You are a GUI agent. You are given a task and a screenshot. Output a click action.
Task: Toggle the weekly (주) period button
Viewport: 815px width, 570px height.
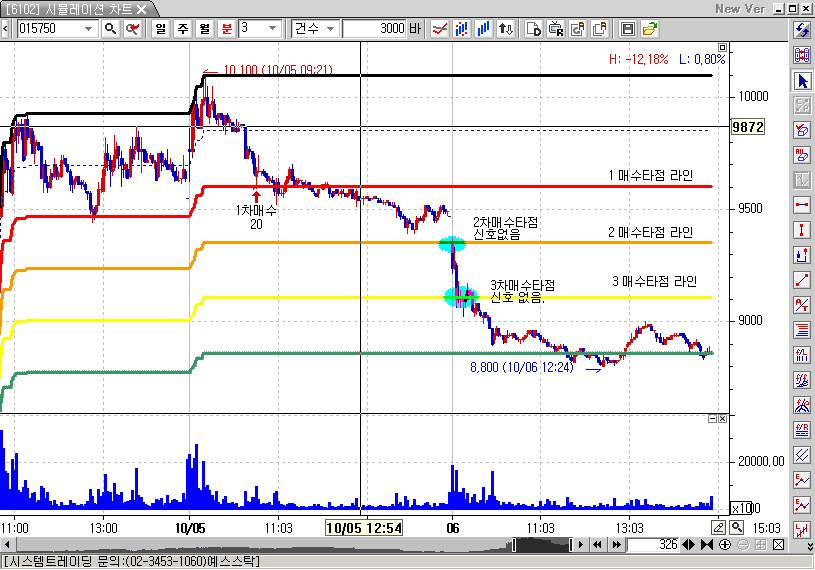tap(182, 29)
